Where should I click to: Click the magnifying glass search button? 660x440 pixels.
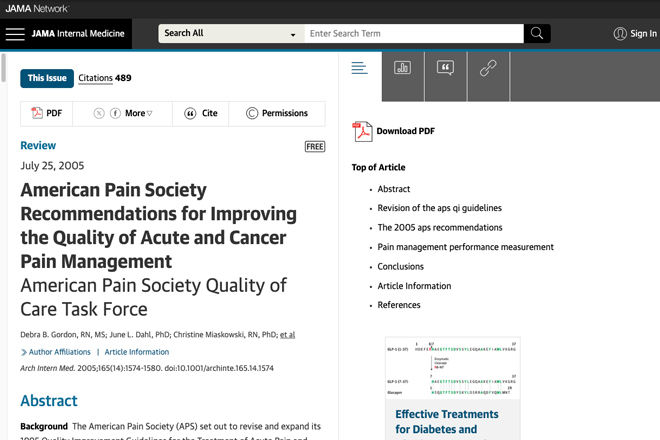[537, 33]
